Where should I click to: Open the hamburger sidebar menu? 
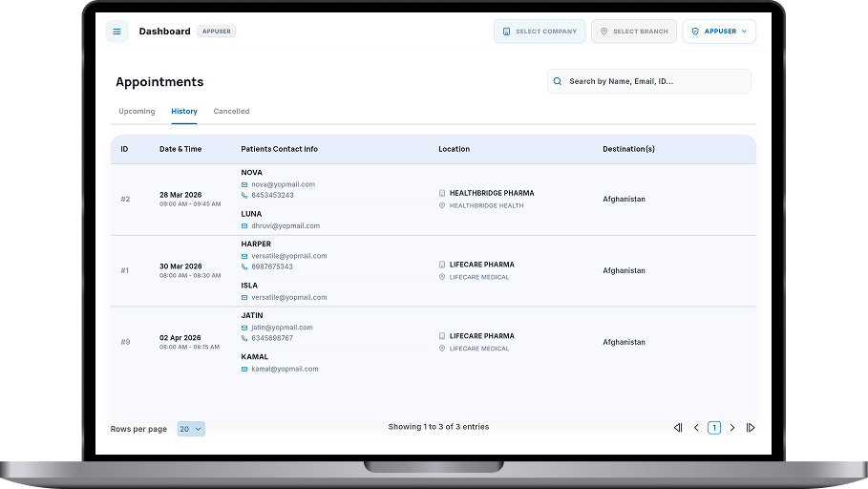pyautogui.click(x=116, y=32)
